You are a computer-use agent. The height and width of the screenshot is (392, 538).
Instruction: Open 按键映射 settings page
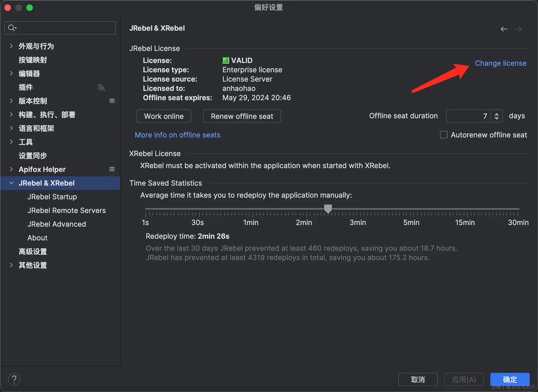(x=33, y=60)
